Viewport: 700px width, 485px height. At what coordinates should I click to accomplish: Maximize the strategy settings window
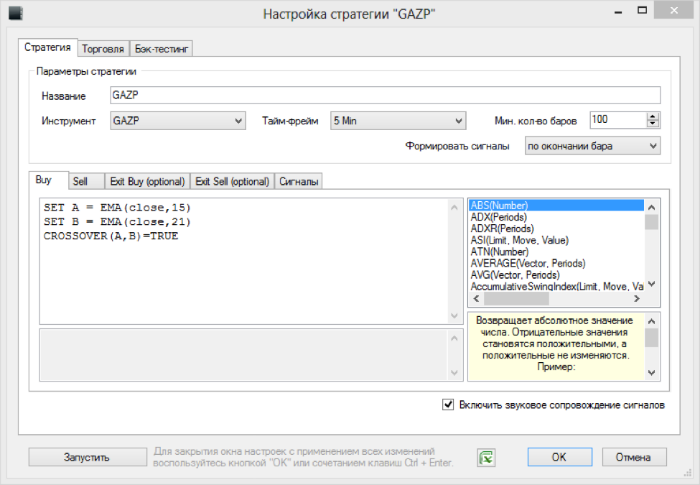[x=642, y=11]
